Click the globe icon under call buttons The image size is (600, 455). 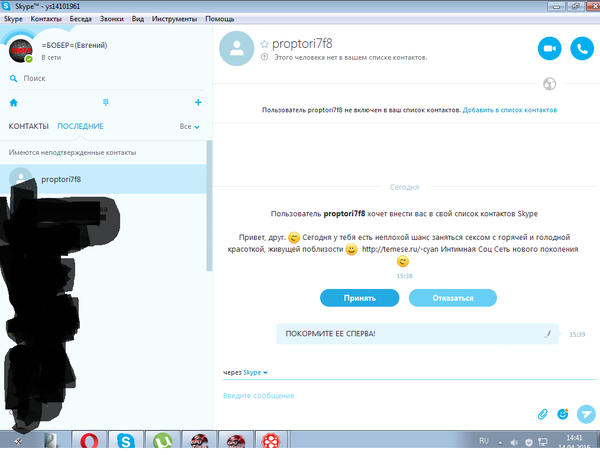[x=548, y=83]
